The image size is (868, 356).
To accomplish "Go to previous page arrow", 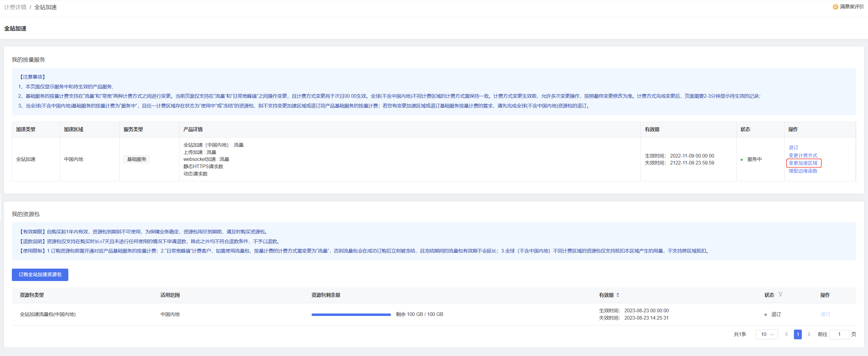I will tap(786, 334).
